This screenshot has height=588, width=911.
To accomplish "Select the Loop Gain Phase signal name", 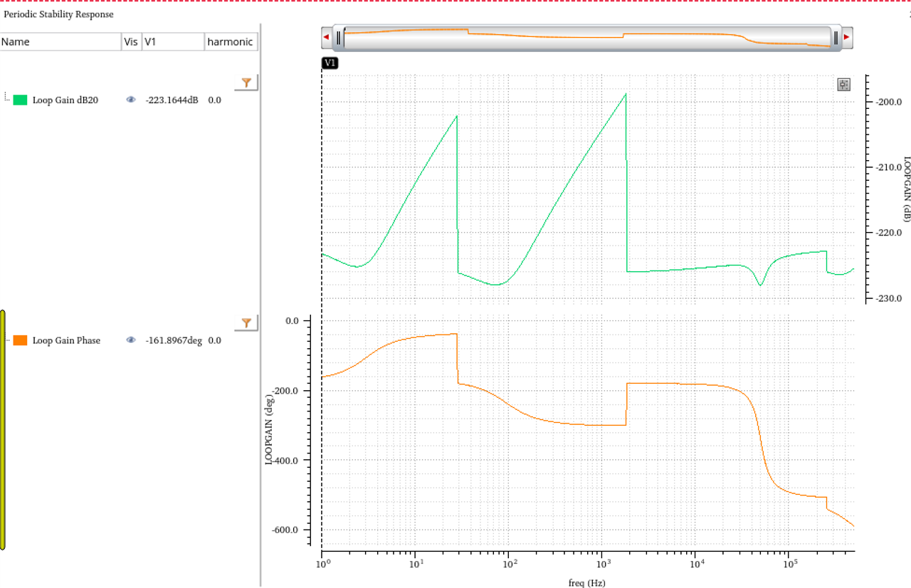I will coord(66,340).
